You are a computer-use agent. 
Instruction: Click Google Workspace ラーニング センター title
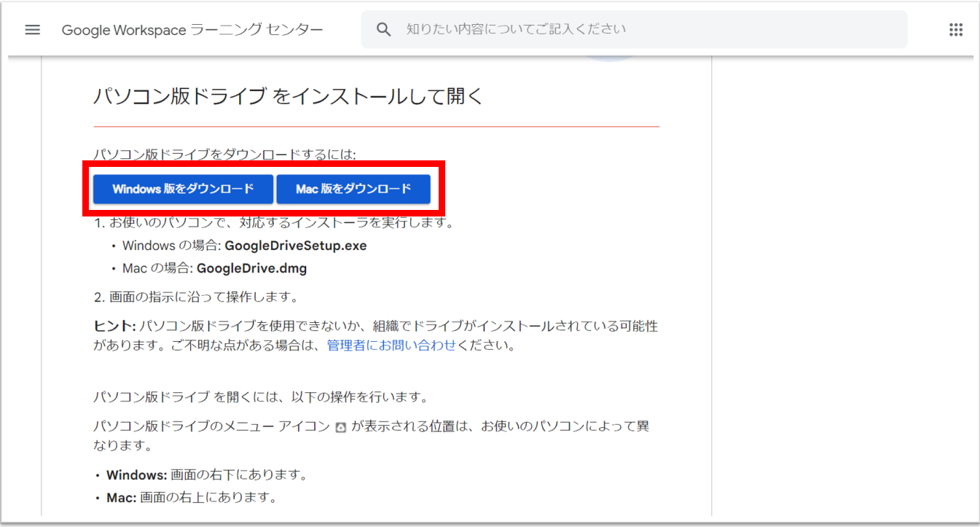pos(192,30)
